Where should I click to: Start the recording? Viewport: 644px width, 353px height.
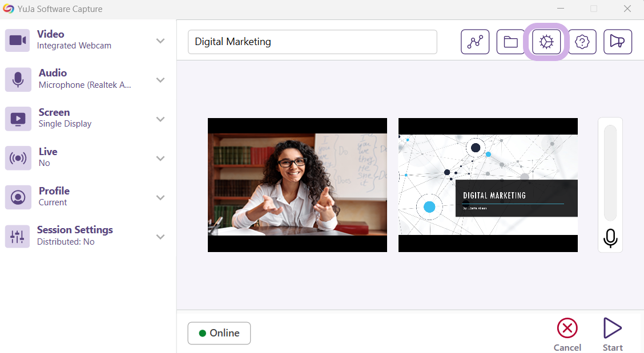pyautogui.click(x=613, y=335)
